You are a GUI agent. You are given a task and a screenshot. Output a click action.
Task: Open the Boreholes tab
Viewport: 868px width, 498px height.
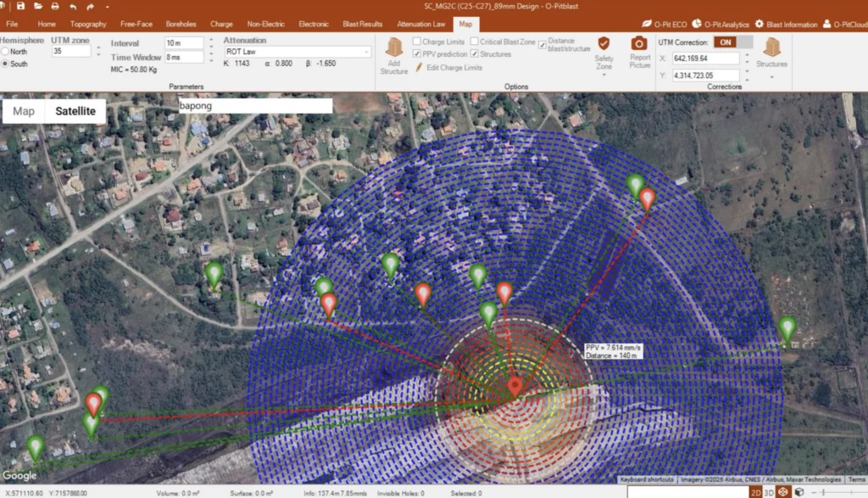181,24
